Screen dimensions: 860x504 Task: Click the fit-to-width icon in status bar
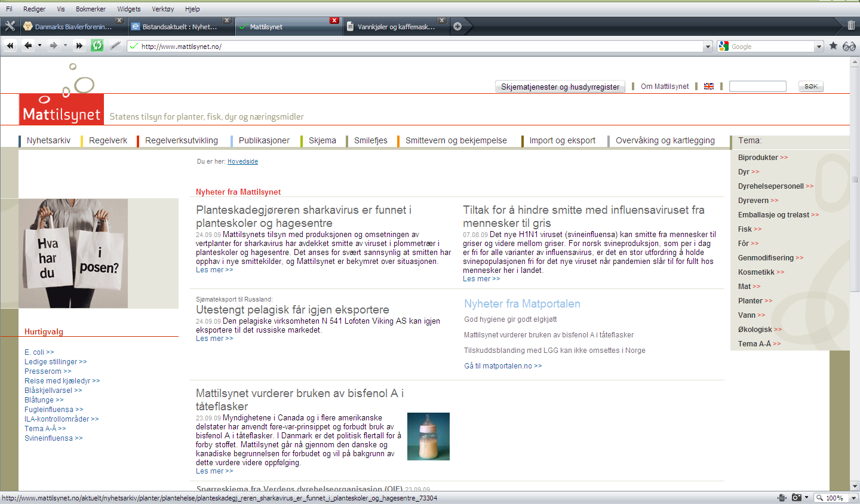tap(782, 497)
